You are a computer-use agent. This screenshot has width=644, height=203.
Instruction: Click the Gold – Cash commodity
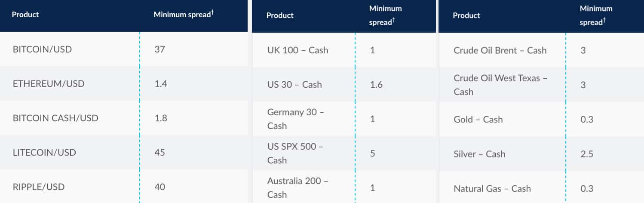[478, 119]
